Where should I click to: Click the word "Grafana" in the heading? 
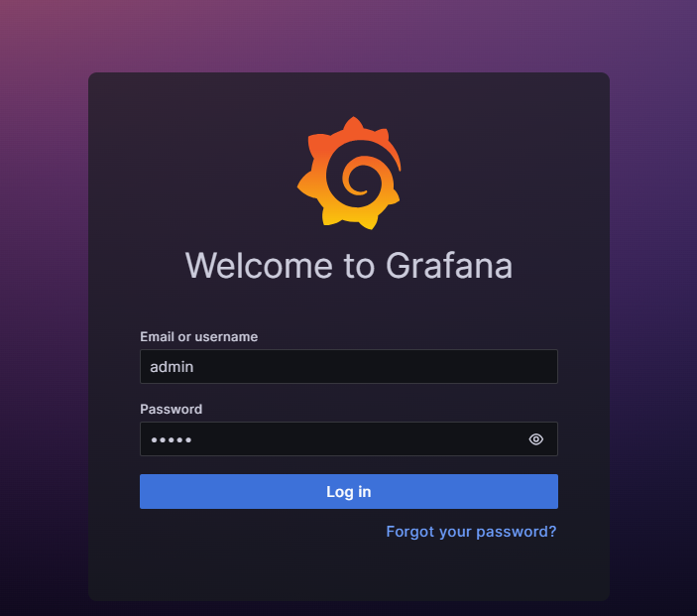[449, 266]
